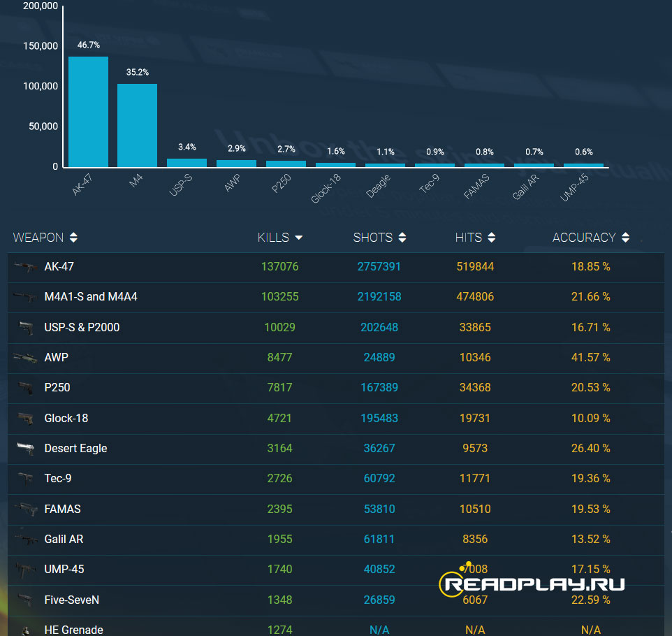This screenshot has width=672, height=636.
Task: Click the AWP bar in the chart
Action: tap(236, 164)
